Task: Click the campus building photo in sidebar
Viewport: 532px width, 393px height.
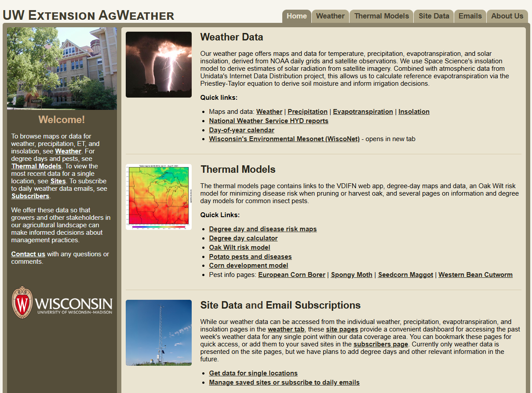Action: [x=62, y=69]
